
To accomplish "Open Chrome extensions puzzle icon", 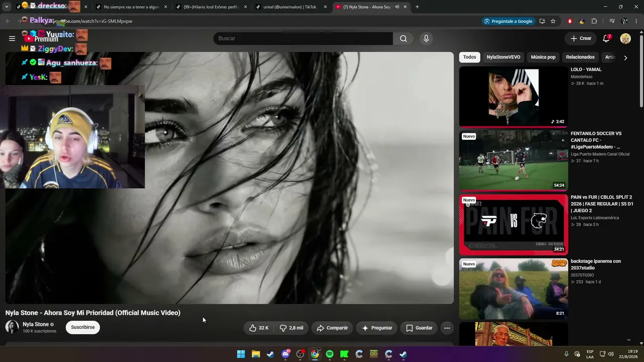I will (x=594, y=21).
